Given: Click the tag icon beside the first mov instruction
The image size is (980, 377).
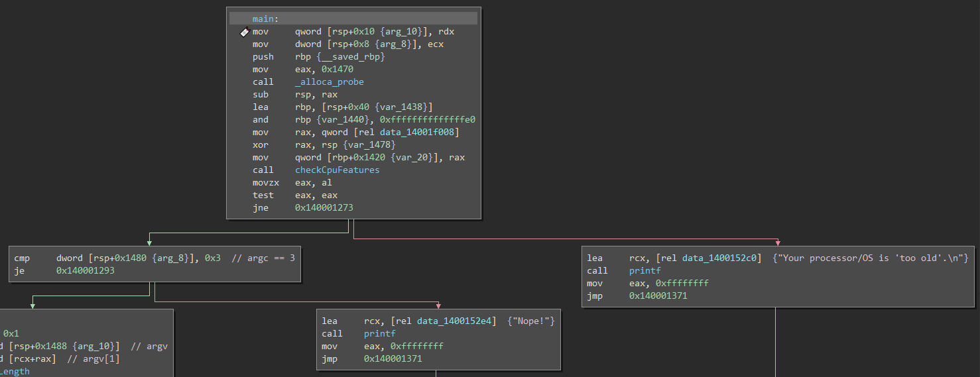Looking at the screenshot, I should pyautogui.click(x=243, y=32).
